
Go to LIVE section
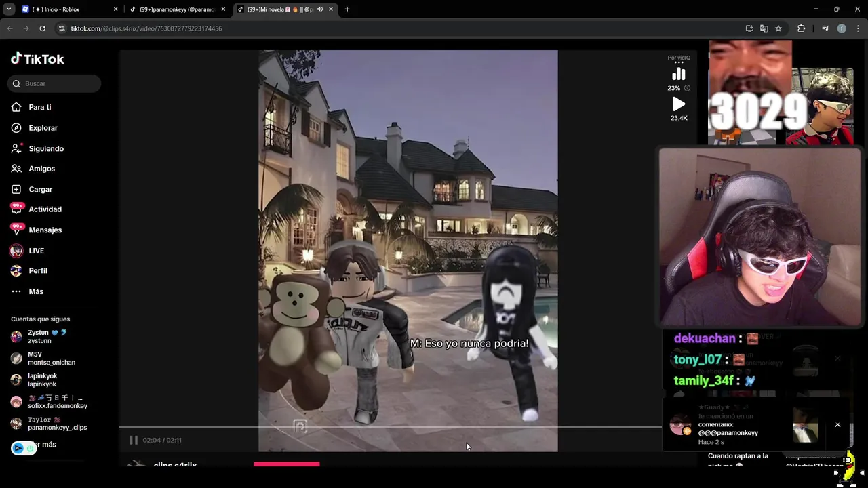coord(36,251)
